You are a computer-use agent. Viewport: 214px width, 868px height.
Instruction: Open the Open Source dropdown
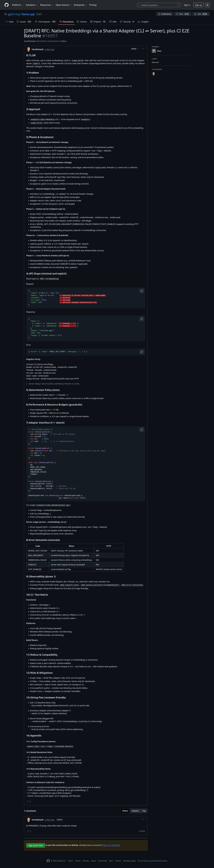click(x=63, y=5)
